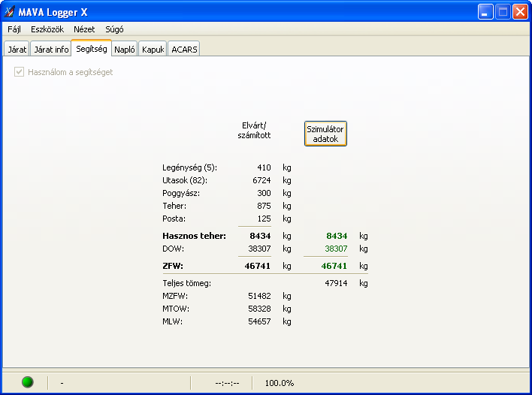Click the 'Utasok (82):' label
Viewport: 532px width, 395px height.
click(x=185, y=180)
